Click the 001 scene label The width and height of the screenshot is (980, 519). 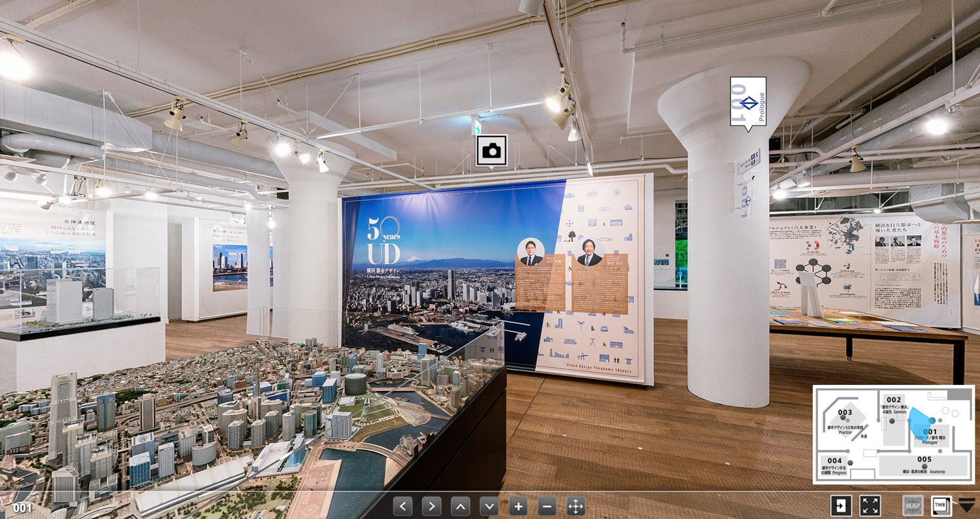tap(22, 508)
